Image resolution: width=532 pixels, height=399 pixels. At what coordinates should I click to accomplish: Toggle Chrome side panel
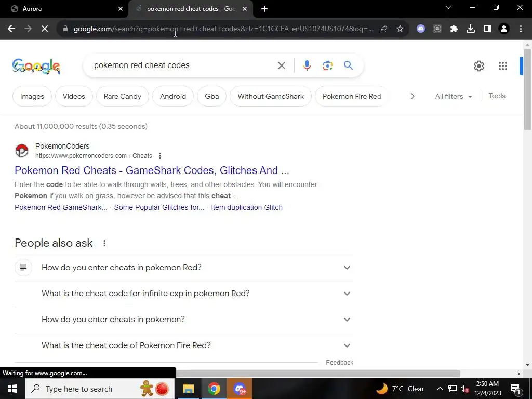point(487,29)
